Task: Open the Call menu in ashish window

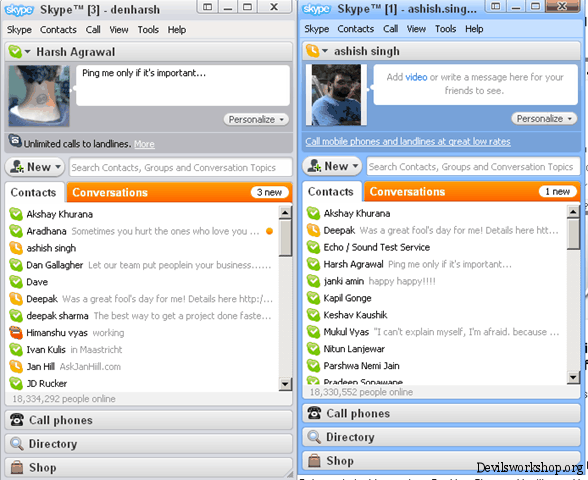Action: (x=390, y=29)
